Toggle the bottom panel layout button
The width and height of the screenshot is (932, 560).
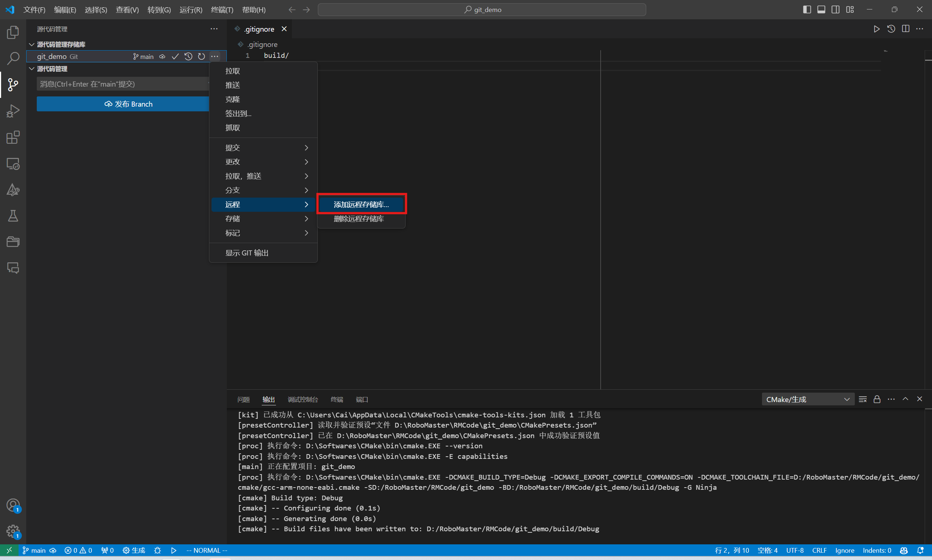tap(821, 9)
